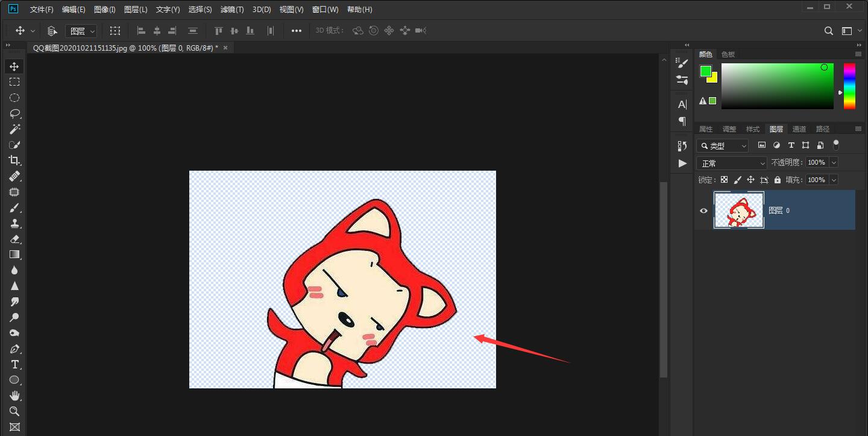The width and height of the screenshot is (868, 436).
Task: Toggle lock transparent pixels on layer
Action: click(724, 180)
